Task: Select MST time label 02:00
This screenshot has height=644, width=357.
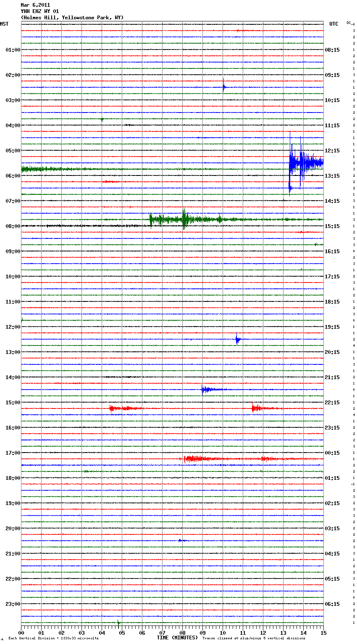Action: coord(13,75)
